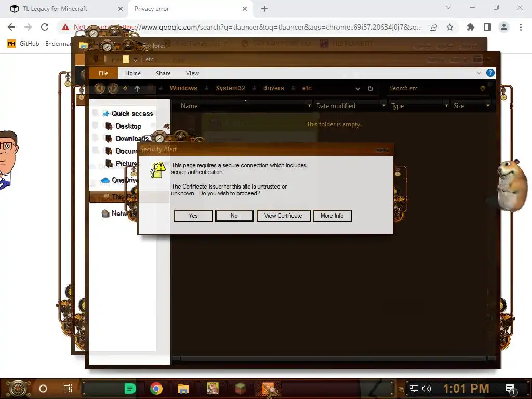
Task: Open Minecraft grass block taskbar icon
Action: coord(240,389)
